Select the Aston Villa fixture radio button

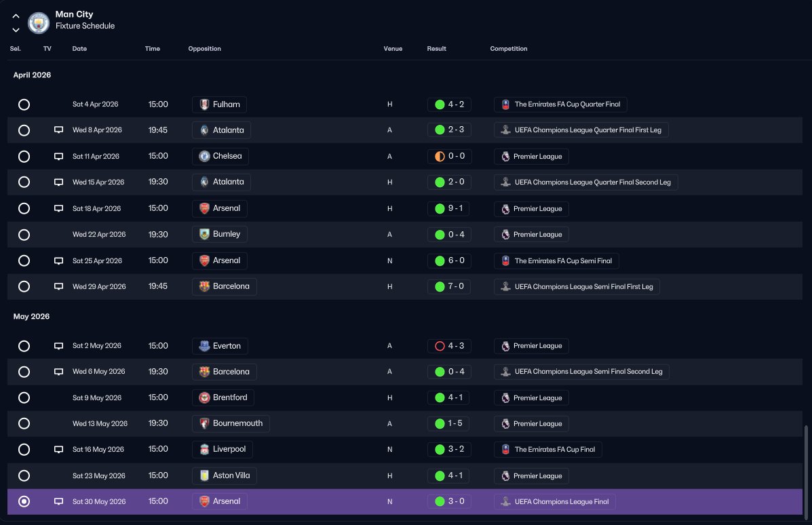[x=24, y=475]
